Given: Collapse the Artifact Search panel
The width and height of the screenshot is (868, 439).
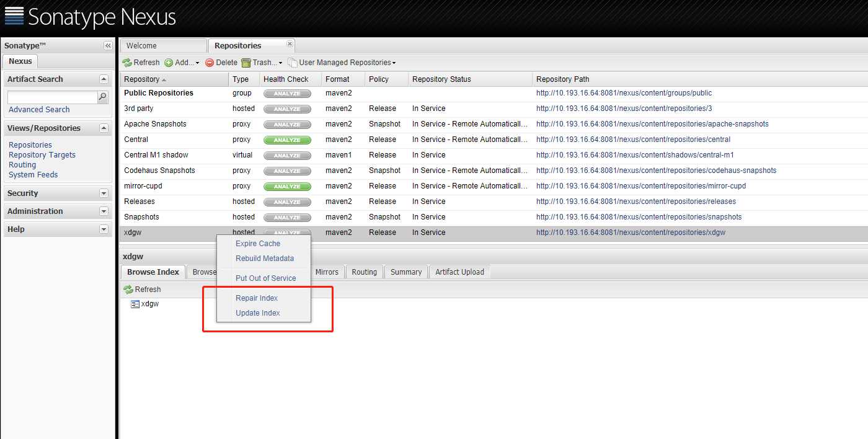Looking at the screenshot, I should 104,79.
